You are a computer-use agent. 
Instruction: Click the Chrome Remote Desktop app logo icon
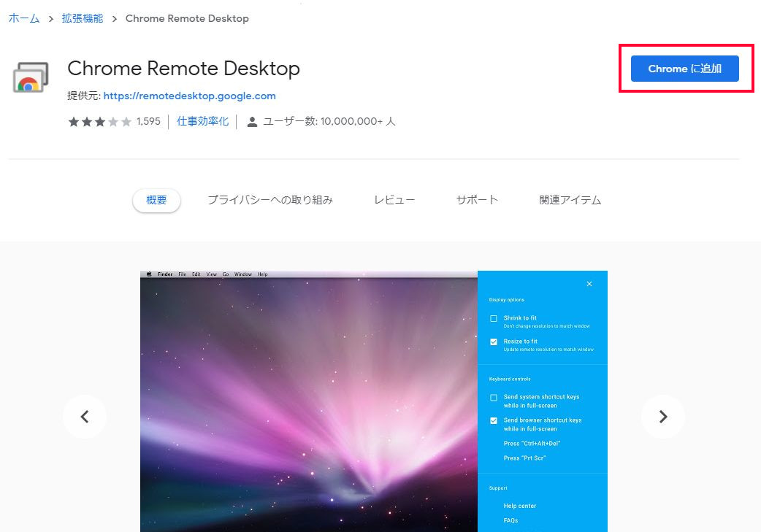pos(30,76)
